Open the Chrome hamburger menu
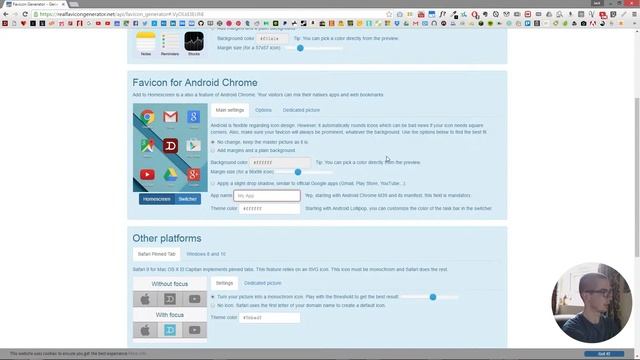Screen dimensions: 640x360 pyautogui.click(x=634, y=14)
